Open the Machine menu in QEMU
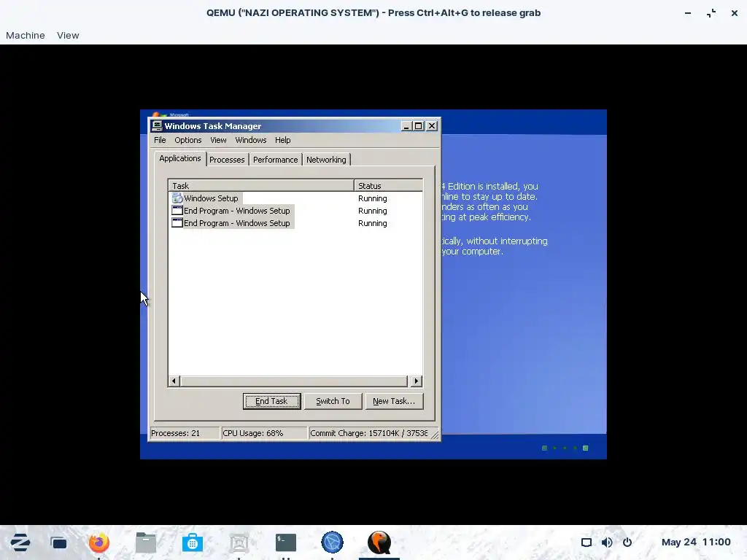The image size is (747, 560). (26, 35)
